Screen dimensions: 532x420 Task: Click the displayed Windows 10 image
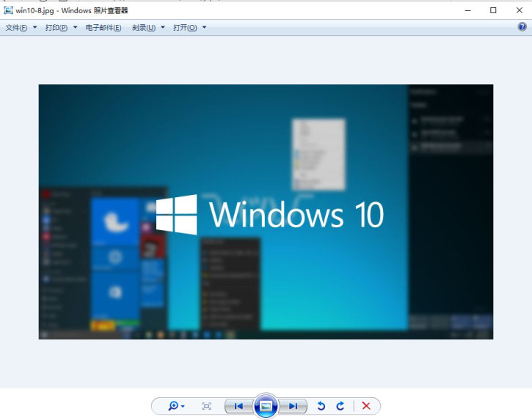266,212
